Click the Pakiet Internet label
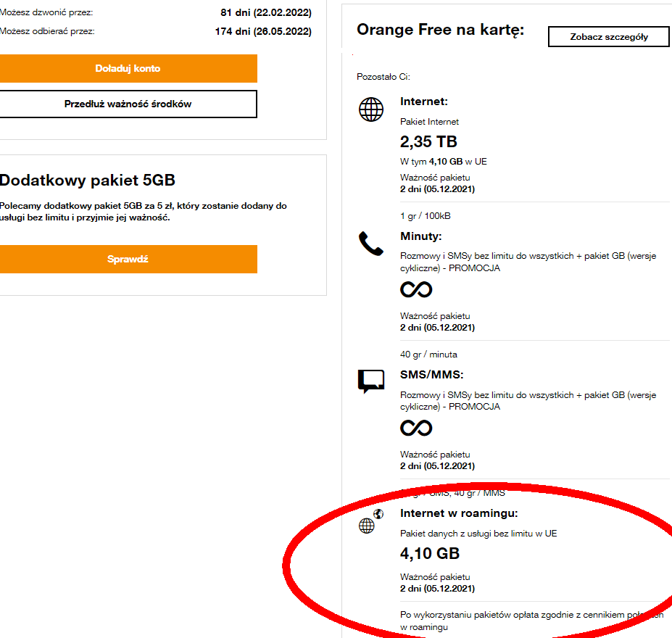Screen dimensions: 672x638 coord(429,122)
